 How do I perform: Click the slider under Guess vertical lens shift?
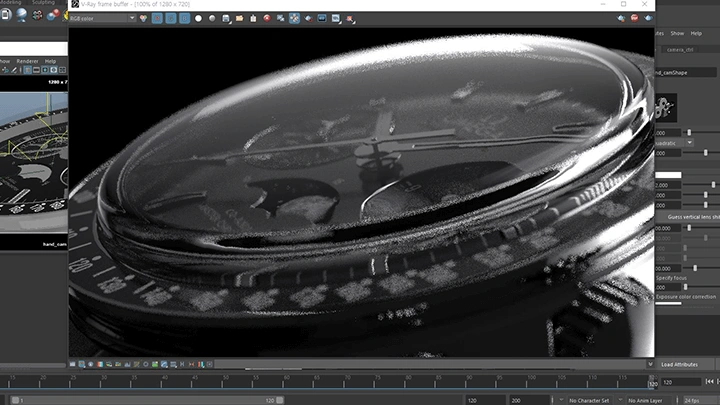689,228
